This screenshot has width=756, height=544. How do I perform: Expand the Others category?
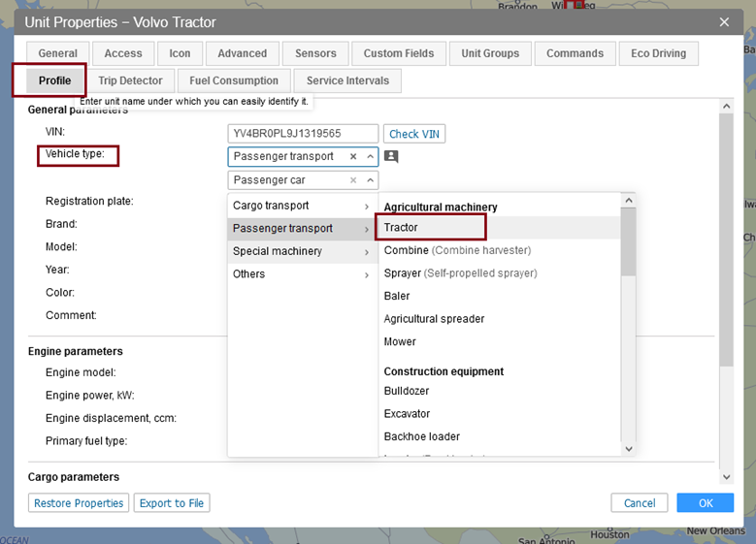click(301, 274)
